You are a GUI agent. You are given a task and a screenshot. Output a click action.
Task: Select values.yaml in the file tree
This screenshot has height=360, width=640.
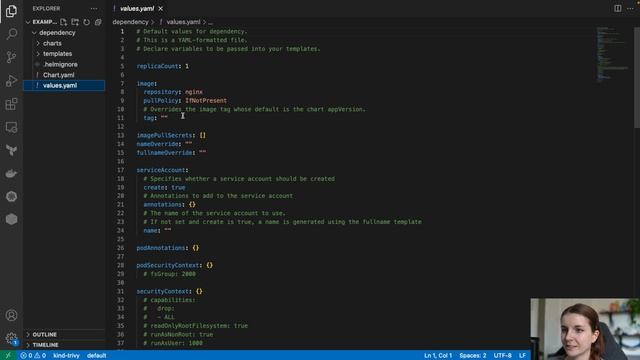pyautogui.click(x=64, y=86)
